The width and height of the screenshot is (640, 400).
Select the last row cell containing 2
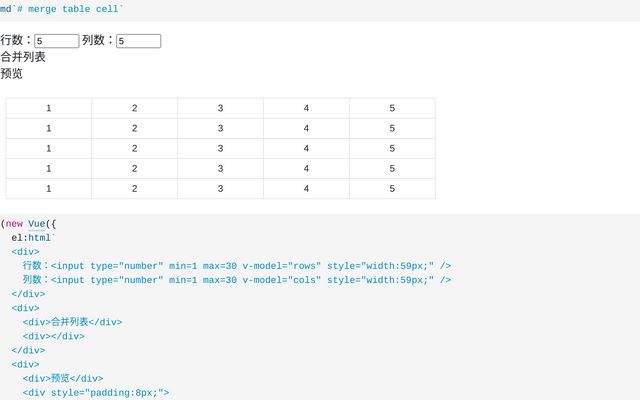[x=135, y=189]
